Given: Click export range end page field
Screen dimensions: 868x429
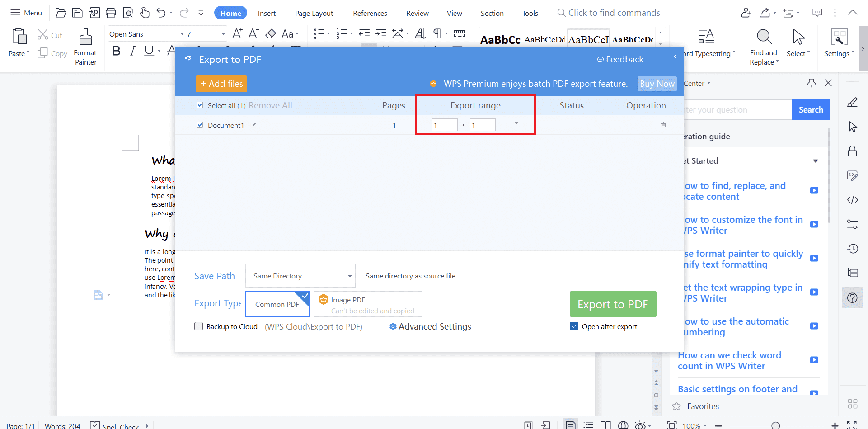Looking at the screenshot, I should click(x=483, y=125).
